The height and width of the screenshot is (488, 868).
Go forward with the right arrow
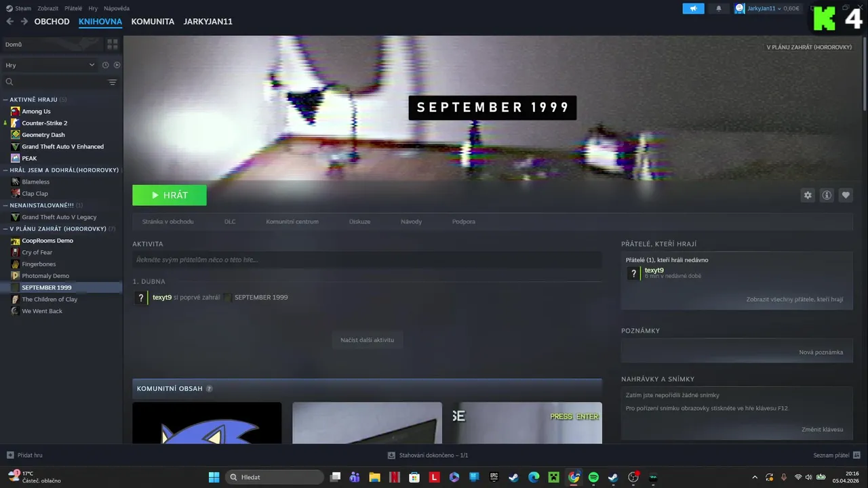tap(24, 22)
